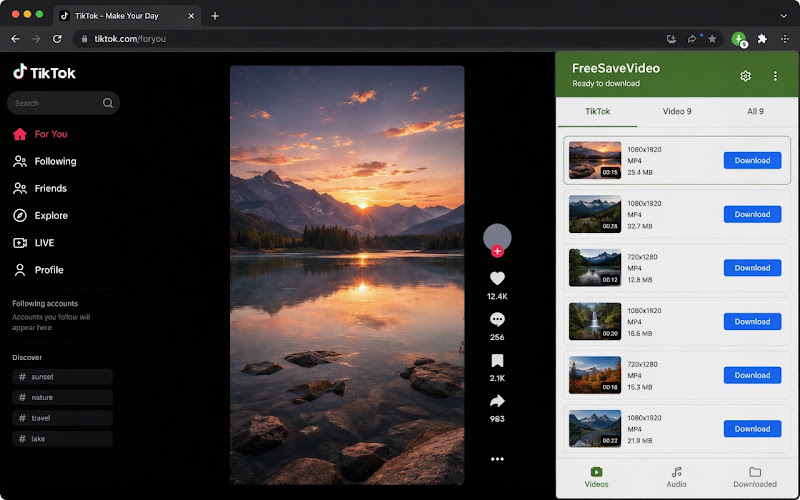Select the #sunset discover tag
Image resolution: width=800 pixels, height=500 pixels.
(62, 377)
